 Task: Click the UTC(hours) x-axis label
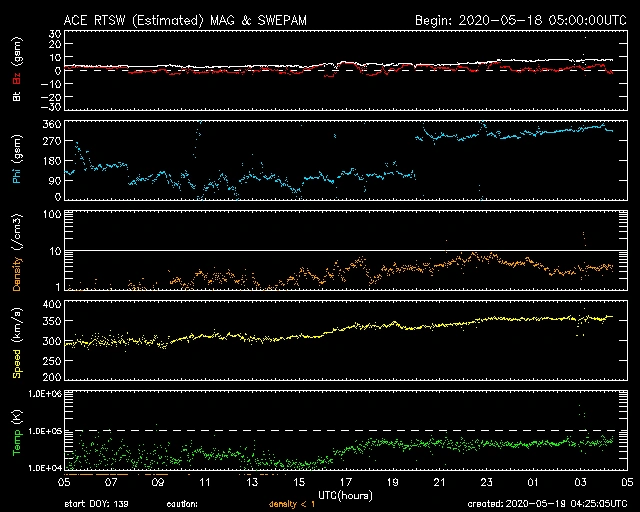[346, 493]
